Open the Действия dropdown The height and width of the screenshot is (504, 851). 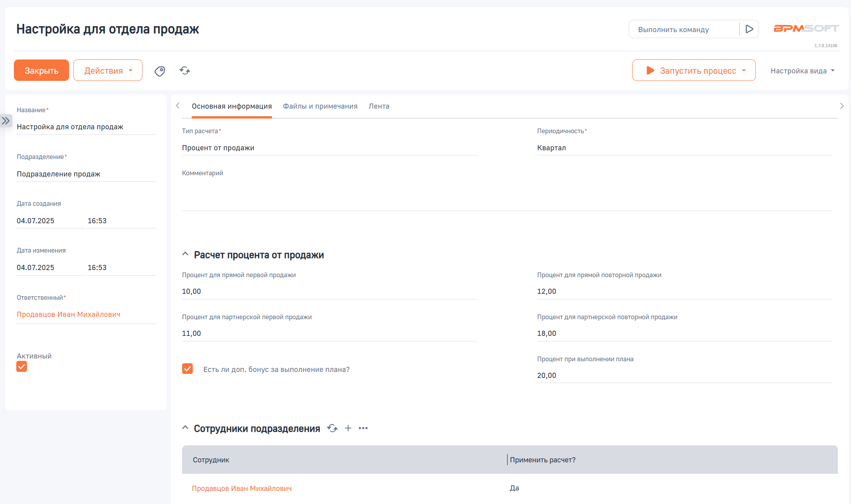point(108,70)
